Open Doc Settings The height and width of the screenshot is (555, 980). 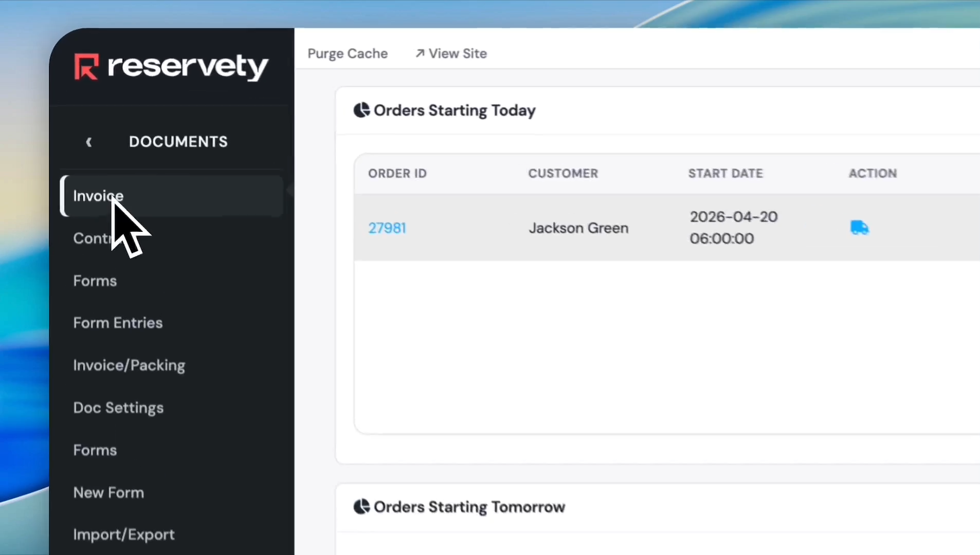click(x=118, y=408)
